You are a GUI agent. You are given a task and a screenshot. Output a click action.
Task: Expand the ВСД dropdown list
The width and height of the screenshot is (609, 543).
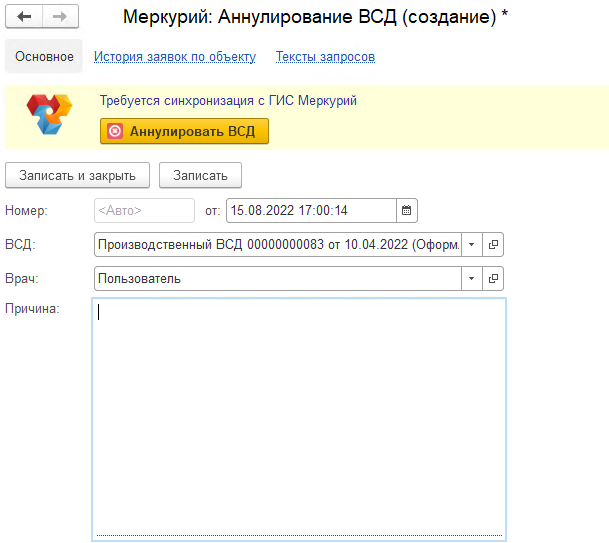[x=471, y=245]
